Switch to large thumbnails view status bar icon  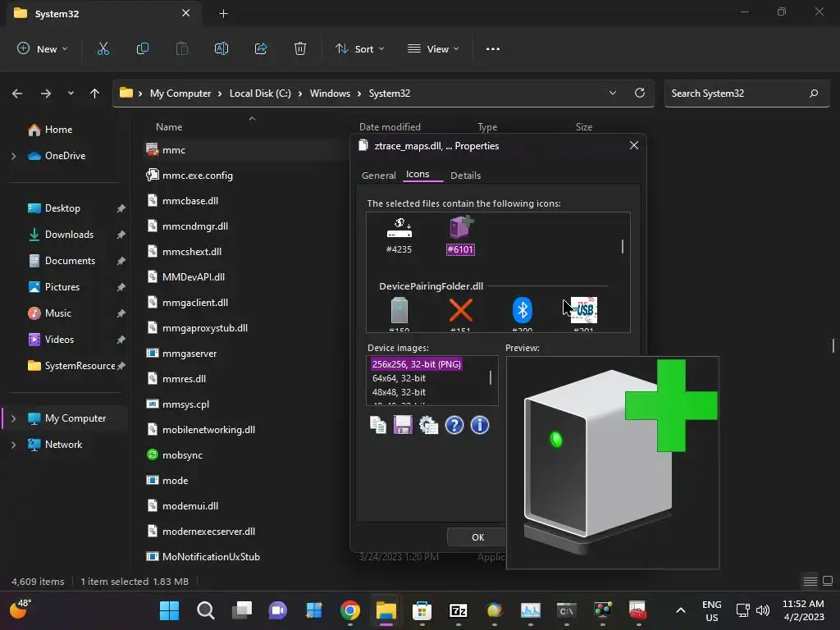click(828, 581)
